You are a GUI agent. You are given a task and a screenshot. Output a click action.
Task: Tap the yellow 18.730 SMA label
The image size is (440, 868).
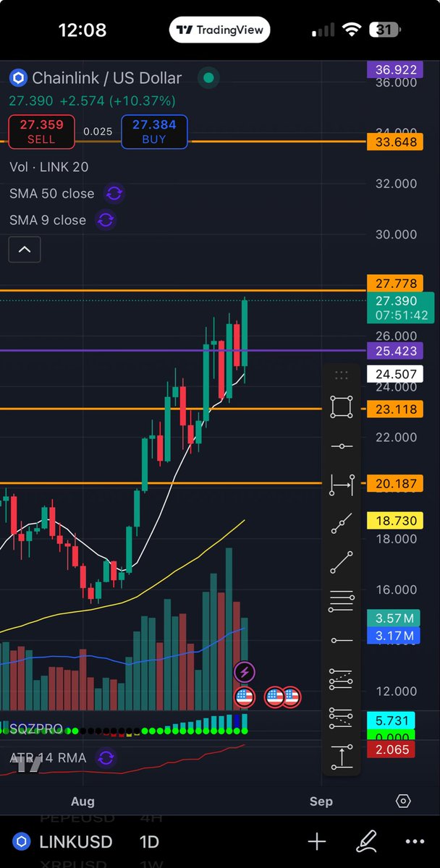396,520
